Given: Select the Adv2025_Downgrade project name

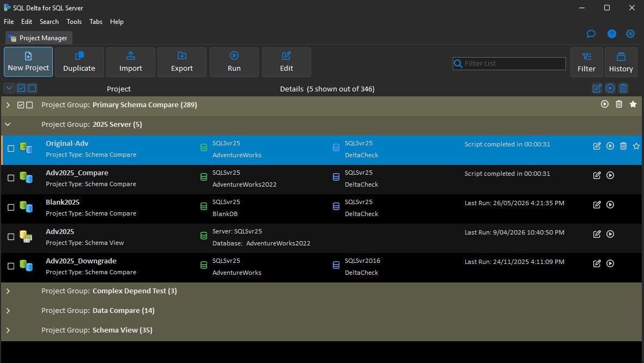Looking at the screenshot, I should pos(81,261).
